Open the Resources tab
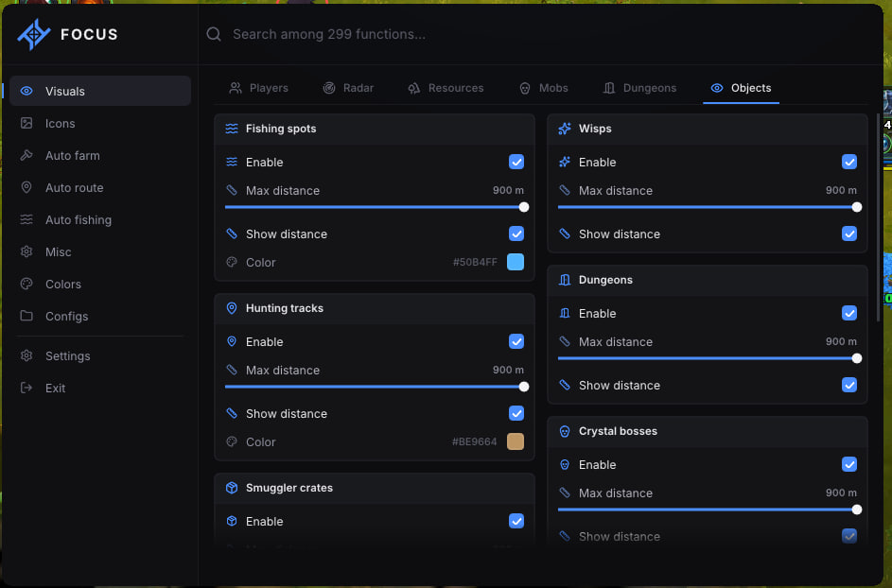The width and height of the screenshot is (892, 588). [446, 88]
